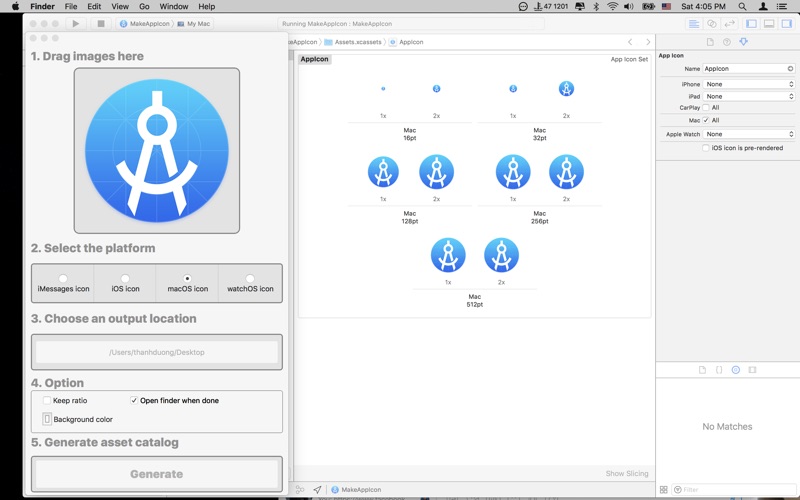
Task: Enable the Keep ratio option
Action: pos(47,401)
